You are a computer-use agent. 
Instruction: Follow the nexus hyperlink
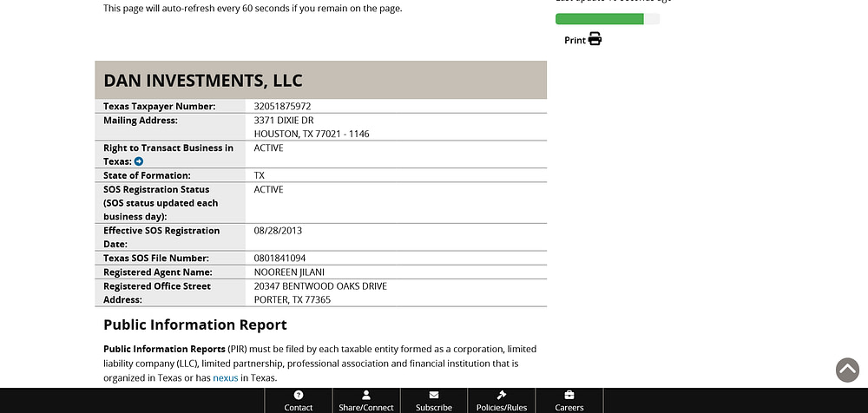(226, 378)
